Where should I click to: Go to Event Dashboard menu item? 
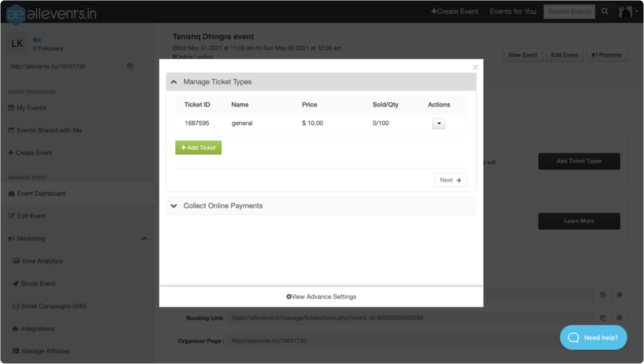coord(41,193)
